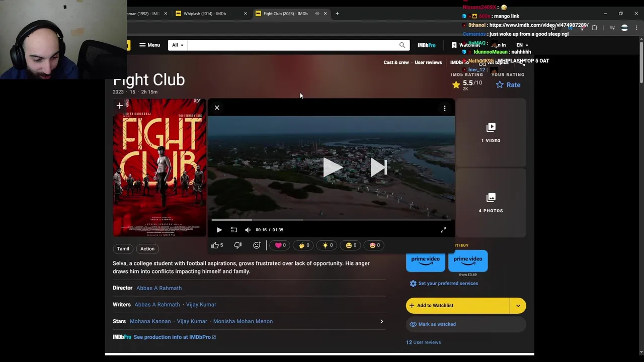The image size is (644, 362).
Task: Add to Watchlist yellow button
Action: [458, 306]
